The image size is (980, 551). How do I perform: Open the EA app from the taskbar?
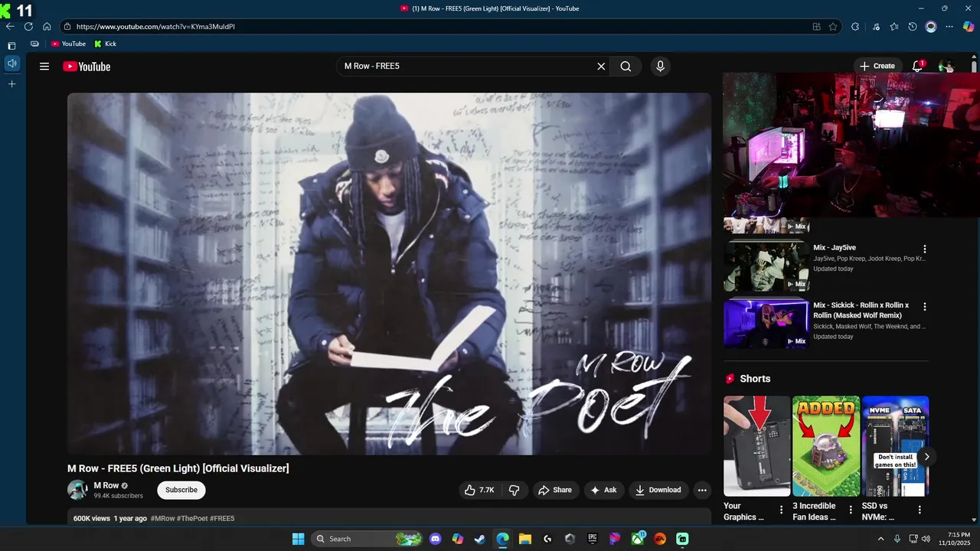pyautogui.click(x=660, y=539)
